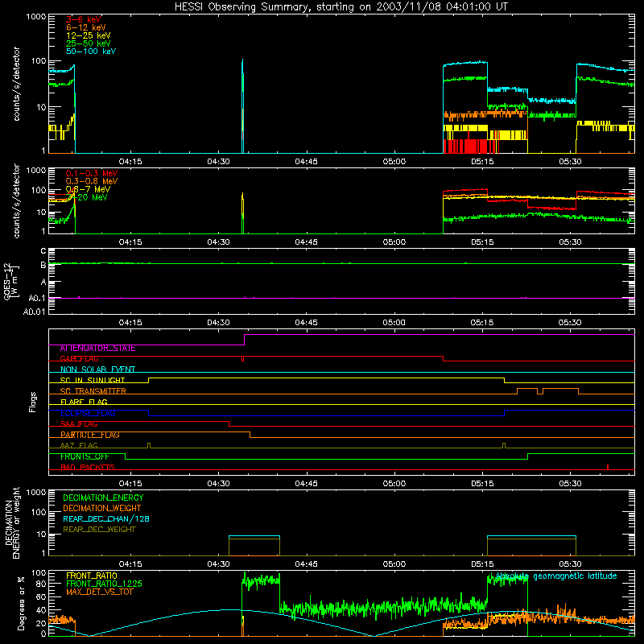This screenshot has width=644, height=644.
Task: Click the ATTENUATOR_STATE flag label
Action: click(x=97, y=349)
